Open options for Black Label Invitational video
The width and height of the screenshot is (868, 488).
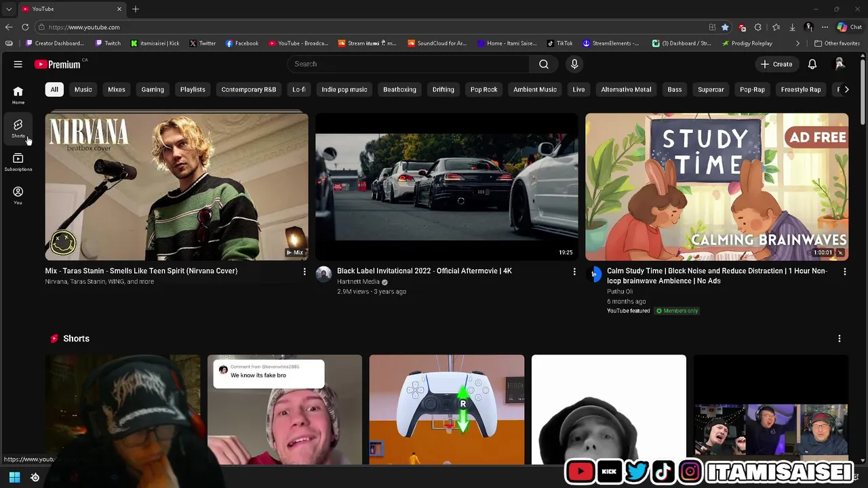574,272
